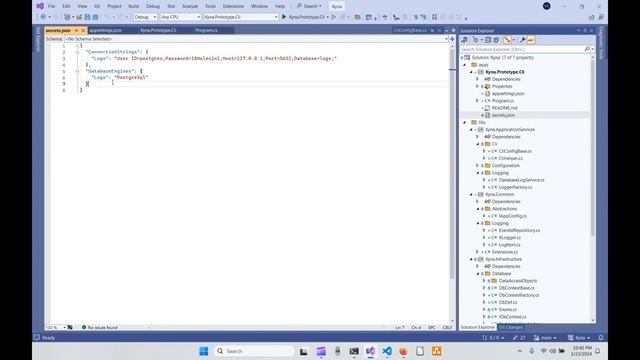Click the Windows taskbar search box

point(254,351)
